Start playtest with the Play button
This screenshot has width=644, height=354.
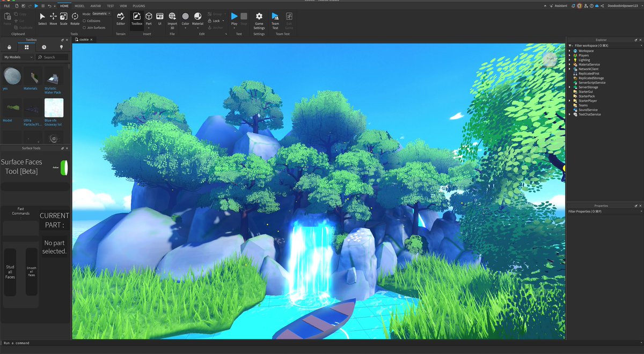pyautogui.click(x=234, y=19)
